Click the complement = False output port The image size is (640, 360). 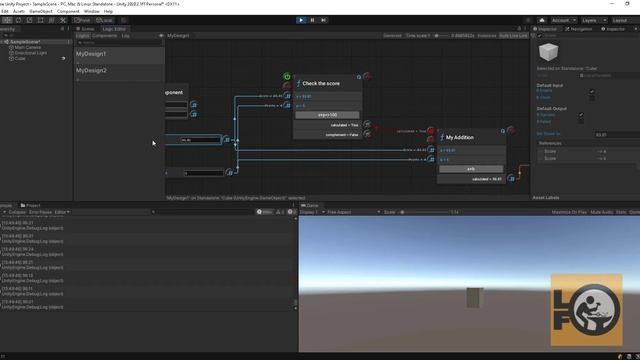(367, 134)
